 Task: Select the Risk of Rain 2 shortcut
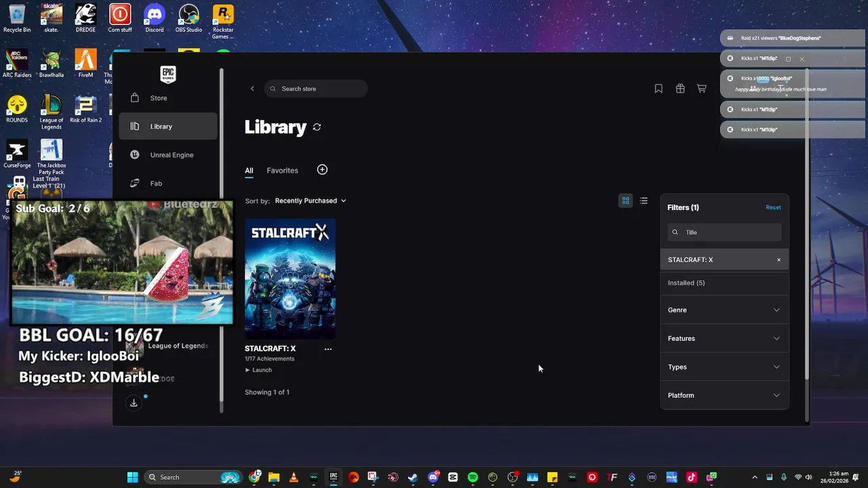coord(85,109)
